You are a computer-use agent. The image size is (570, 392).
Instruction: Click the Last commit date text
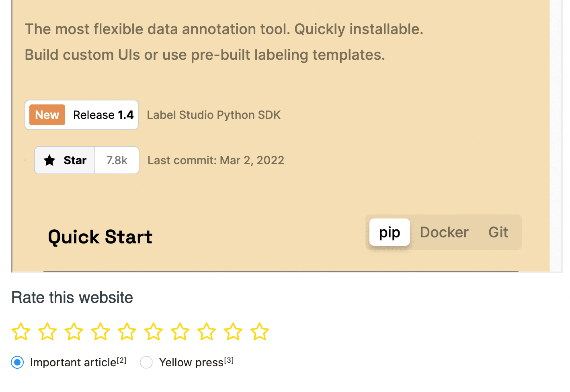pos(216,160)
